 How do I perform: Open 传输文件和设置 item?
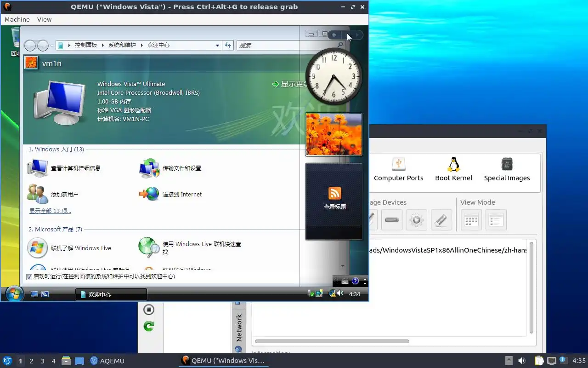tap(170, 168)
